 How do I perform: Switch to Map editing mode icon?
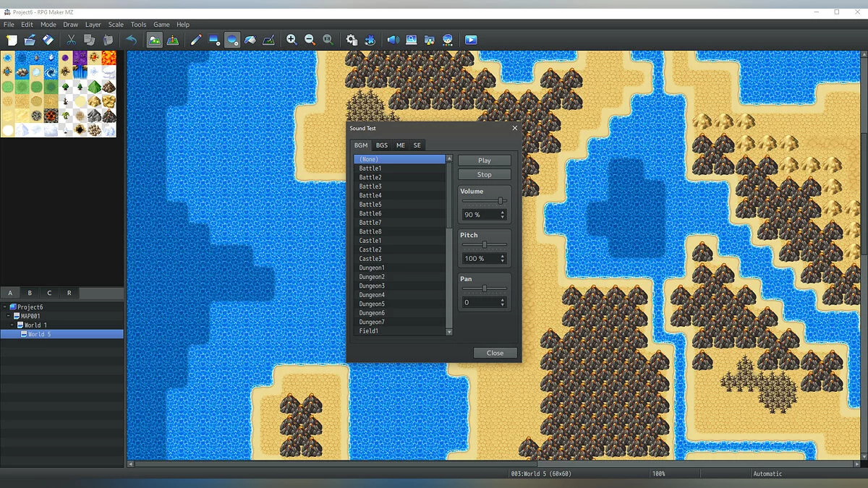click(x=154, y=40)
